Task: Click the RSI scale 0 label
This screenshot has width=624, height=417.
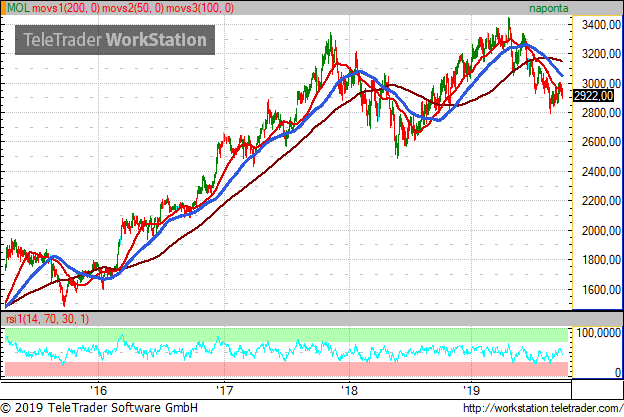Action: pos(618,372)
